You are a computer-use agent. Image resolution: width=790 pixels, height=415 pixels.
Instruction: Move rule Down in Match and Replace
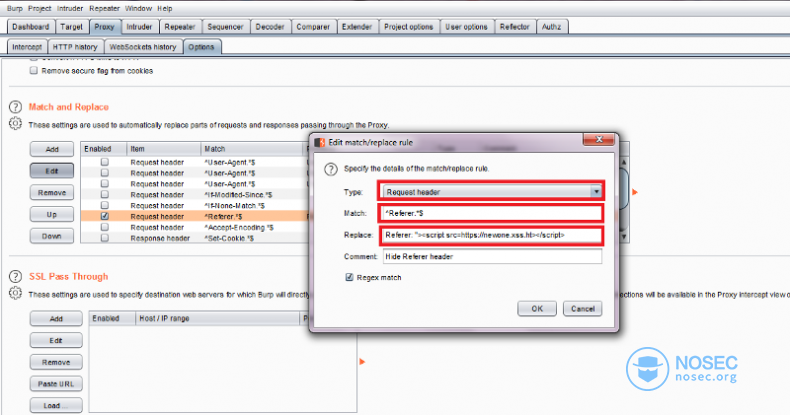[x=52, y=236]
